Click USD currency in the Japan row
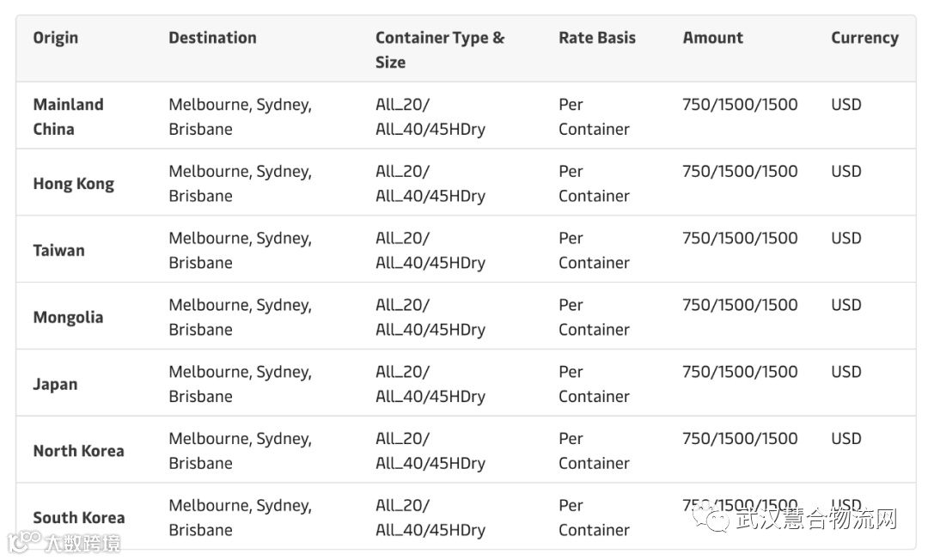This screenshot has height=560, width=928. (x=846, y=372)
